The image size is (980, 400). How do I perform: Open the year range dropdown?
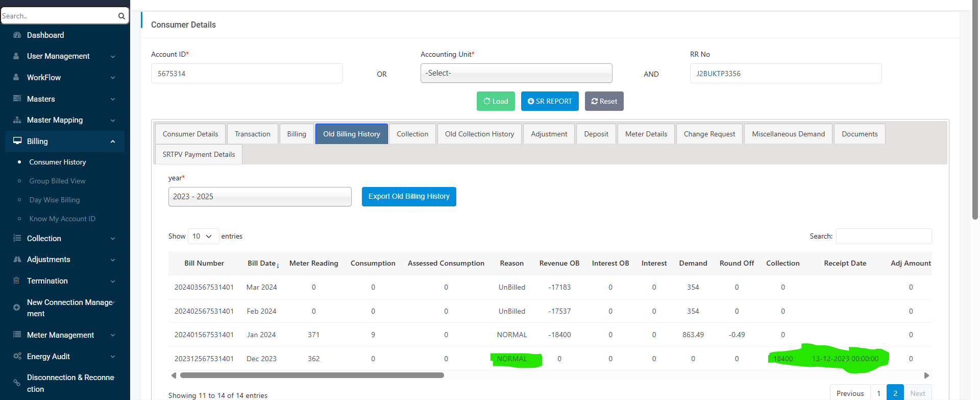tap(260, 197)
